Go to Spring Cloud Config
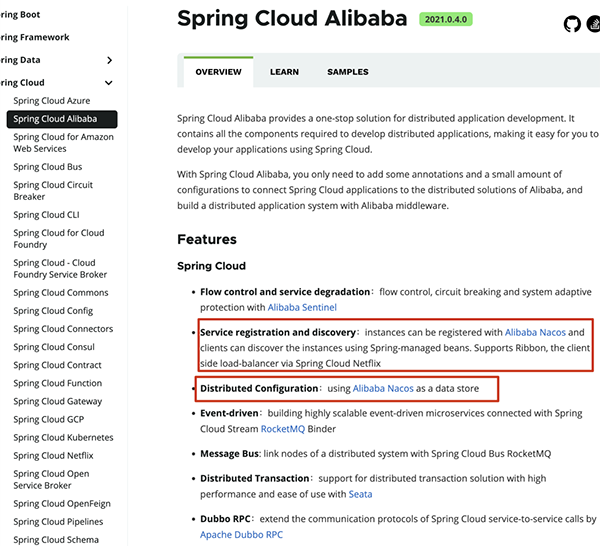This screenshot has height=546, width=600. pyautogui.click(x=53, y=311)
